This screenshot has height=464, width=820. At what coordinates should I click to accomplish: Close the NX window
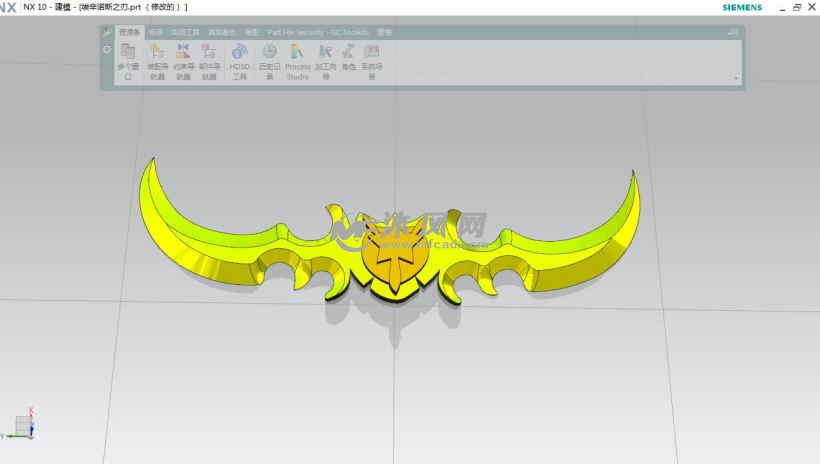pyautogui.click(x=812, y=7)
